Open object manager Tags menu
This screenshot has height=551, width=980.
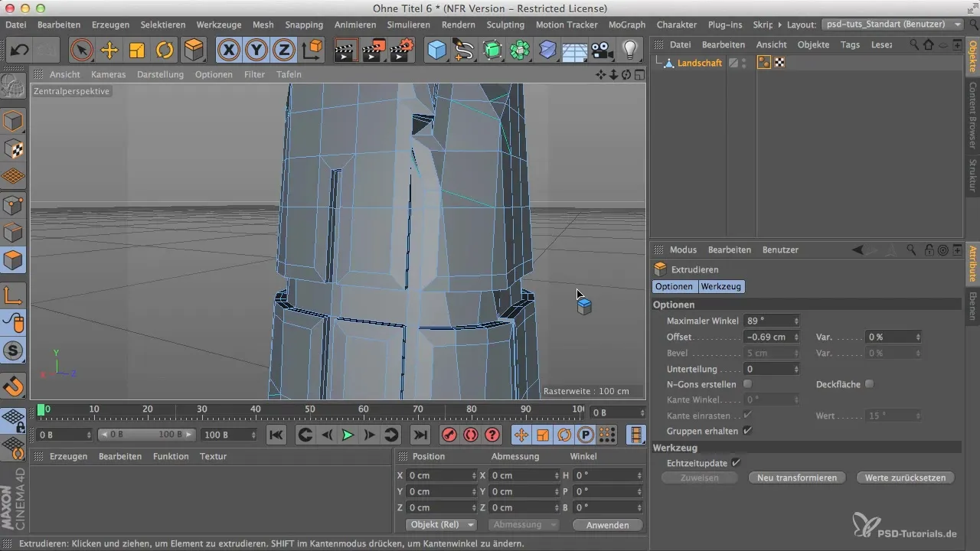(850, 44)
